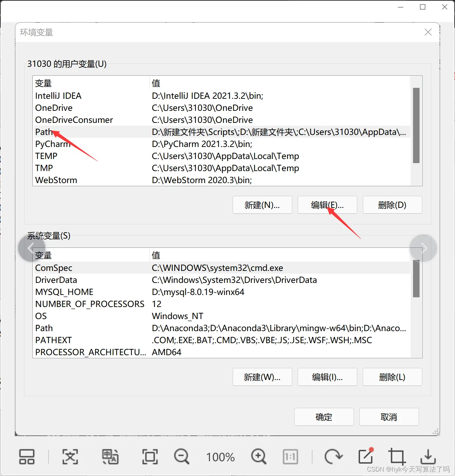This screenshot has width=455, height=476.
Task: Select the NUMBER_OF_PROCESSORS system variable
Action: coord(221,304)
